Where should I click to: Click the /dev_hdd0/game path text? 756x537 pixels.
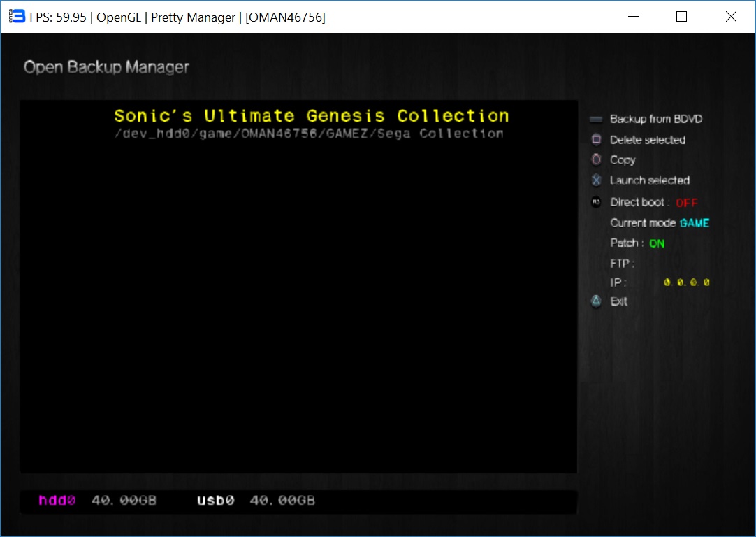pyautogui.click(x=309, y=133)
